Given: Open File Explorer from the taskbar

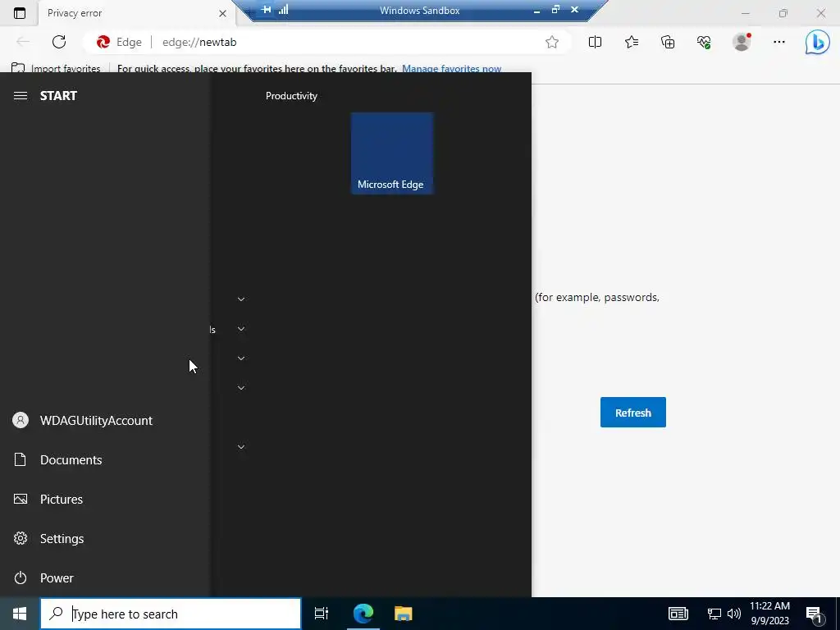Looking at the screenshot, I should click(404, 614).
